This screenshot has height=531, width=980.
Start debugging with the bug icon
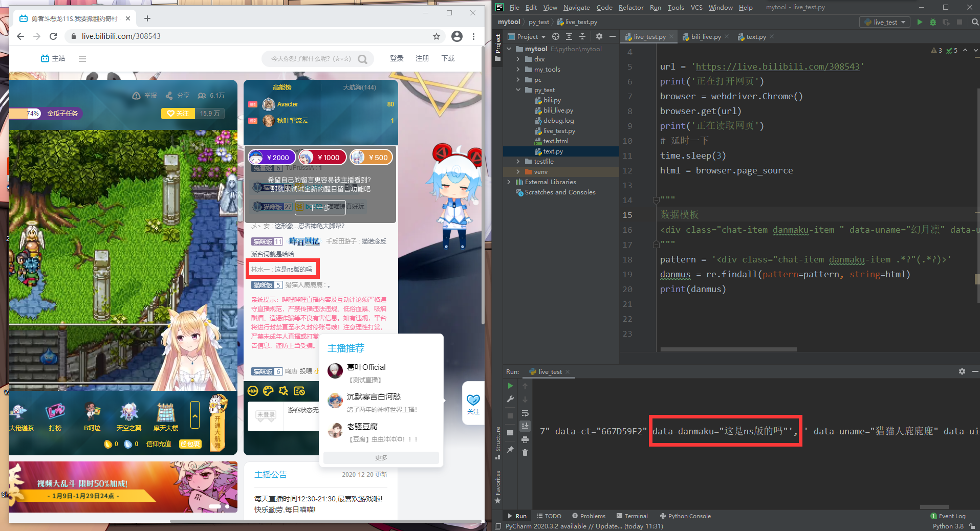click(933, 22)
